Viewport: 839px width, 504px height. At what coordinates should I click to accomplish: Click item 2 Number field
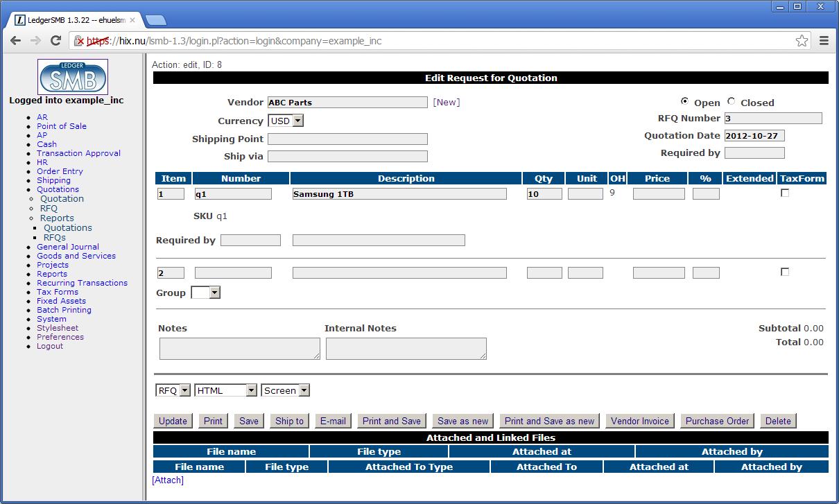pyautogui.click(x=233, y=273)
